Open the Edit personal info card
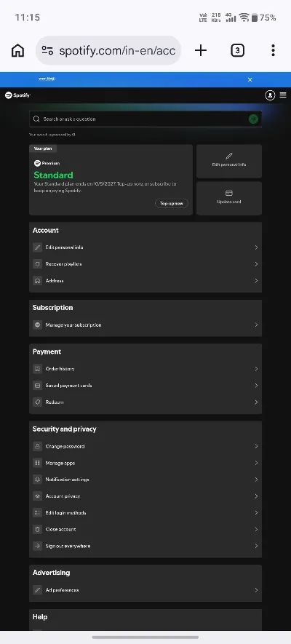 [x=229, y=161]
